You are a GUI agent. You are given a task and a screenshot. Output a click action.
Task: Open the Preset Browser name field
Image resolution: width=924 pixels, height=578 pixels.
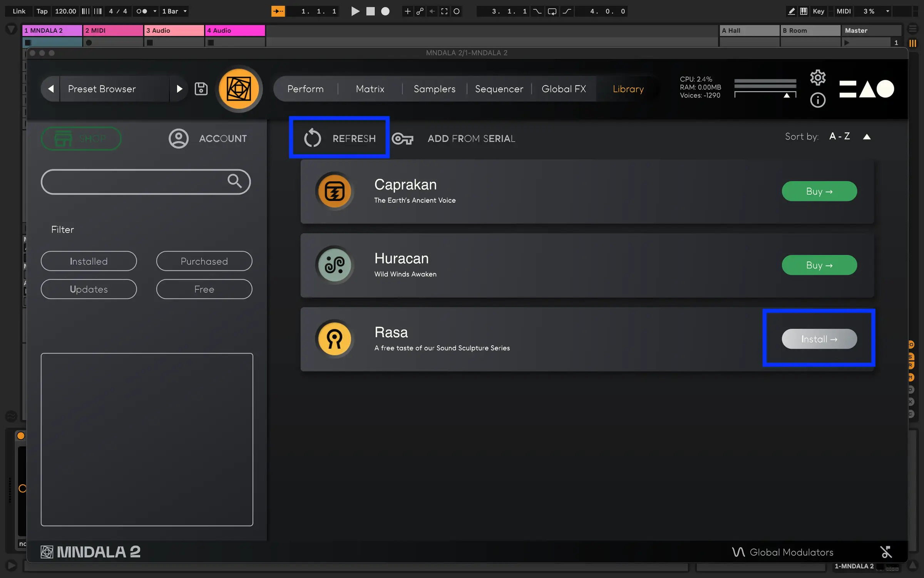[114, 89]
